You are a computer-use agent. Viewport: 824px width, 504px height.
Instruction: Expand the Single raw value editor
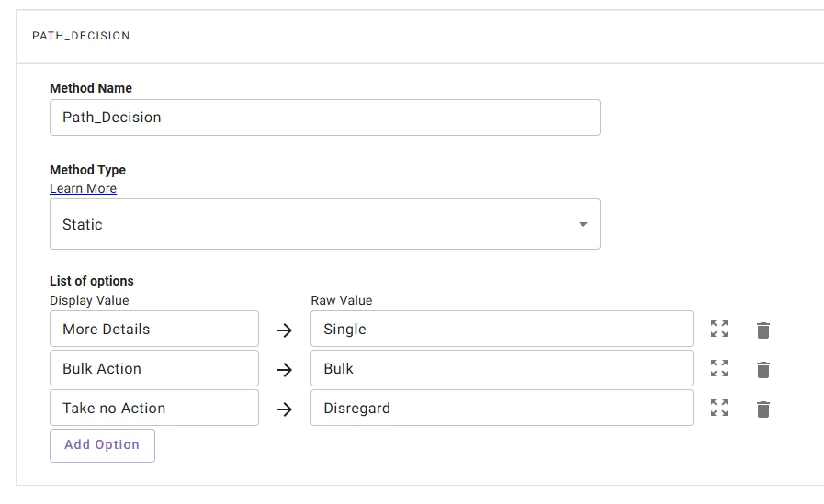(719, 330)
